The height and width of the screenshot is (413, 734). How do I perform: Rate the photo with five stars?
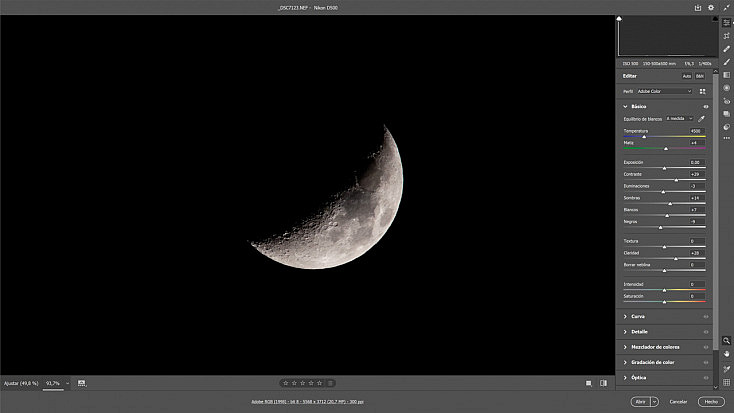click(x=319, y=383)
